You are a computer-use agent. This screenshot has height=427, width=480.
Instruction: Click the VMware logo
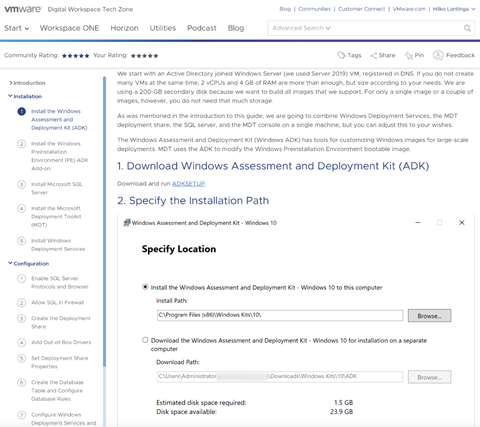point(23,9)
